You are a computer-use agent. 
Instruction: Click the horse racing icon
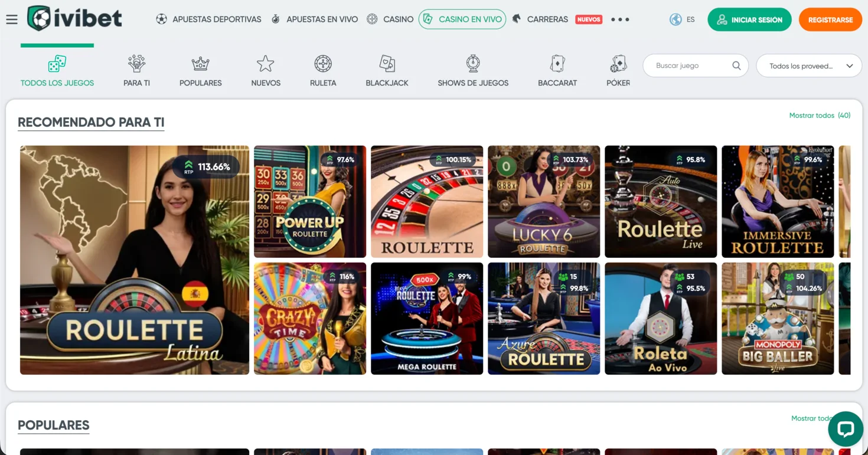click(517, 19)
